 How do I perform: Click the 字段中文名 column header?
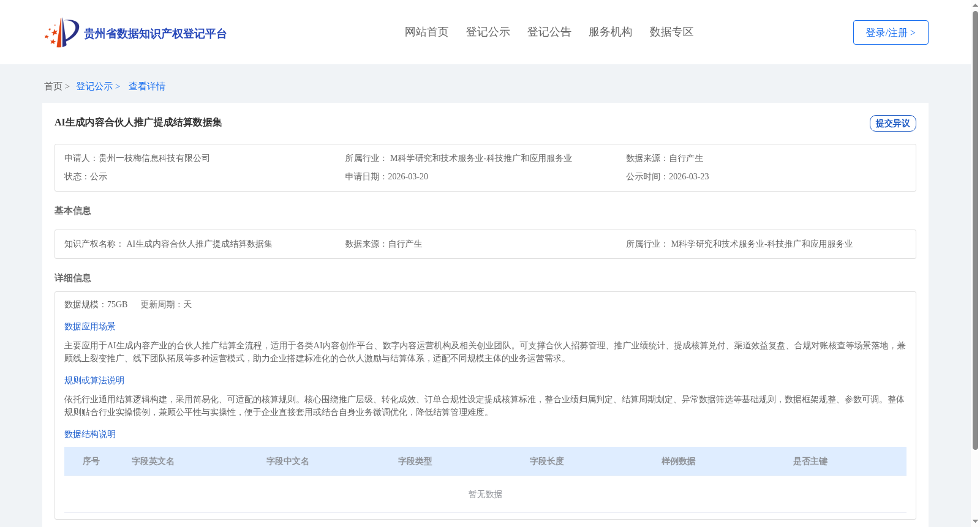[288, 461]
